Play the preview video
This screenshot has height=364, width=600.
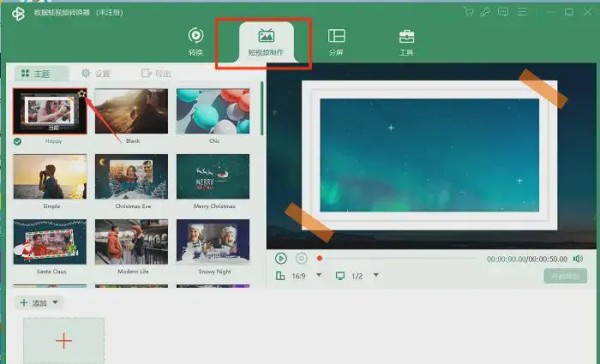[x=281, y=258]
